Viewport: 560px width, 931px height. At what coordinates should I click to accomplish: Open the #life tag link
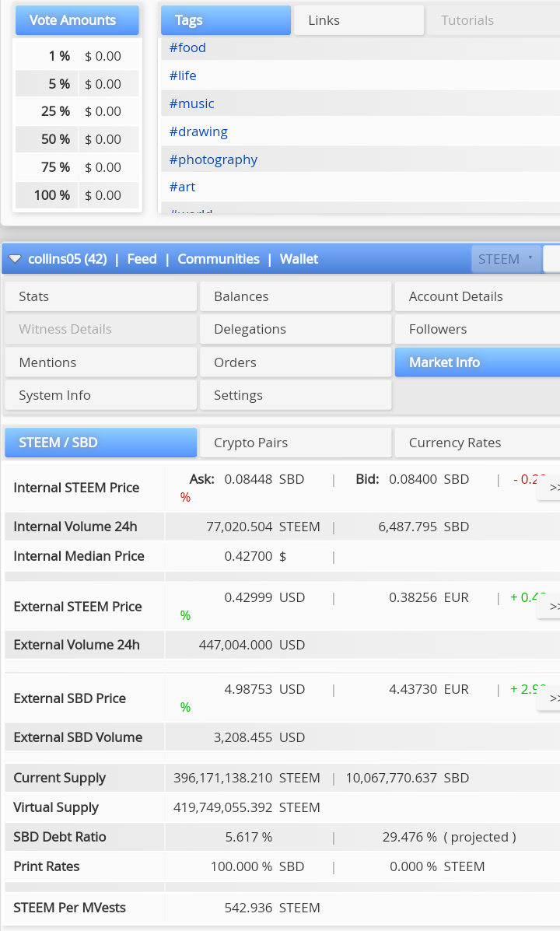pyautogui.click(x=183, y=75)
